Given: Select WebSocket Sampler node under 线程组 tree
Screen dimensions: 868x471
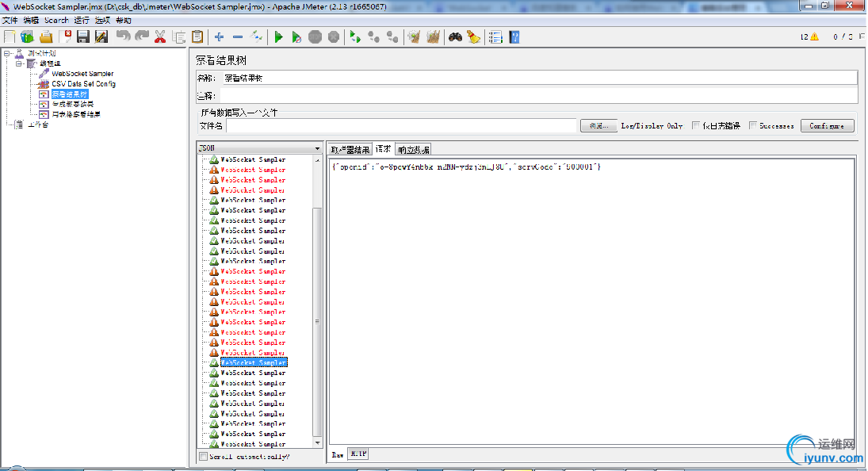Looking at the screenshot, I should click(82, 74).
